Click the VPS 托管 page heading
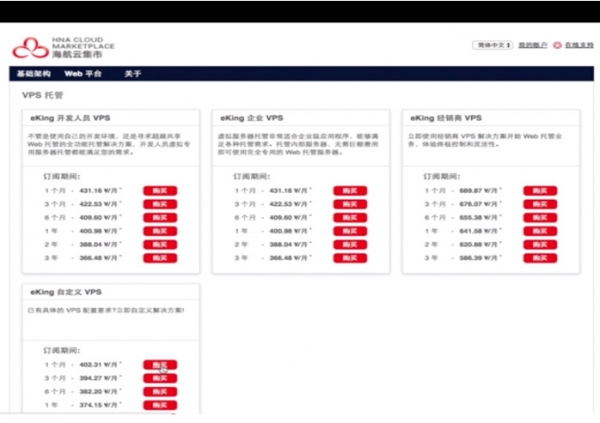The image size is (600, 423). (42, 95)
